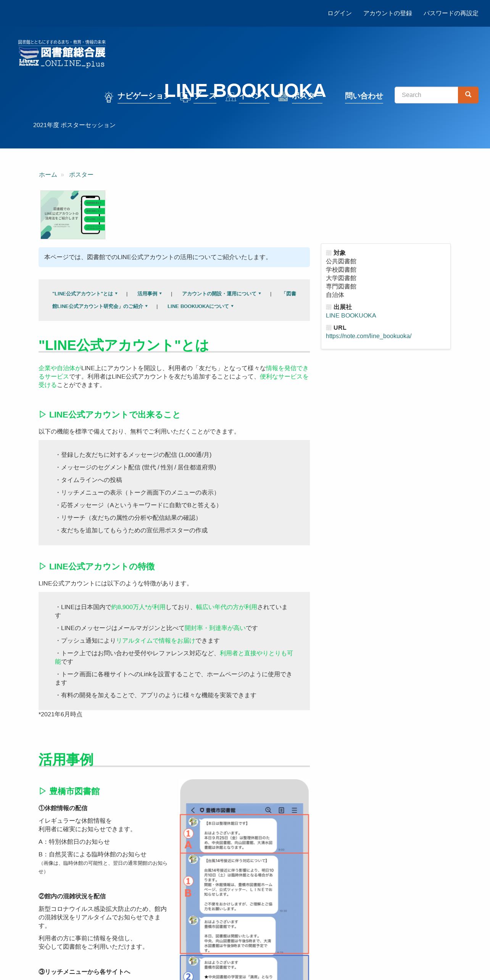Click ③リッチメニューから各サイトへ subheading

[x=84, y=972]
